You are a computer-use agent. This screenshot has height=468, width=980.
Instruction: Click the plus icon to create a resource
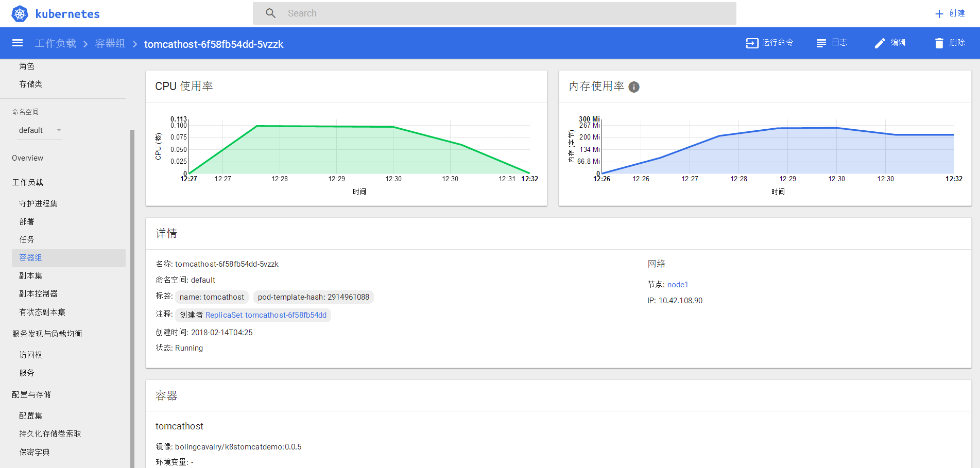point(939,14)
